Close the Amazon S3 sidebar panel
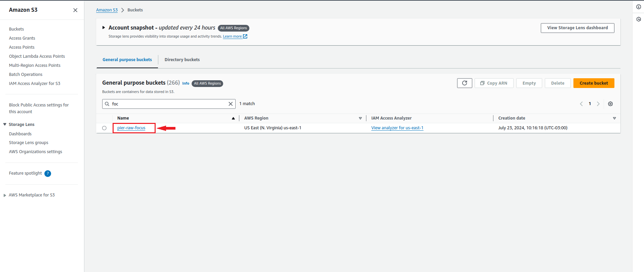 click(75, 10)
